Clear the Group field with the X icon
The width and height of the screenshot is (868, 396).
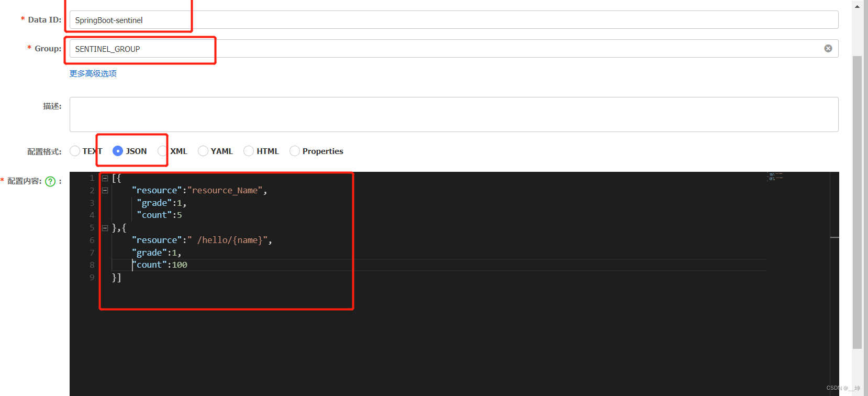coord(828,48)
